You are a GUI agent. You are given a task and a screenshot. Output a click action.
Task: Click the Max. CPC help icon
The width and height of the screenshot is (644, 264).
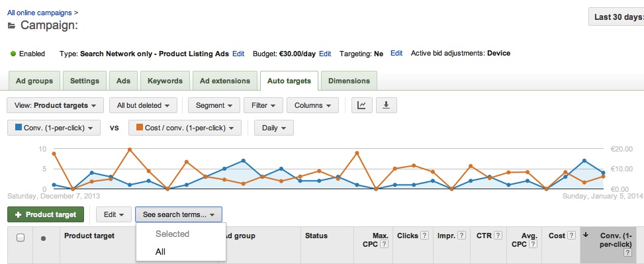click(x=385, y=244)
